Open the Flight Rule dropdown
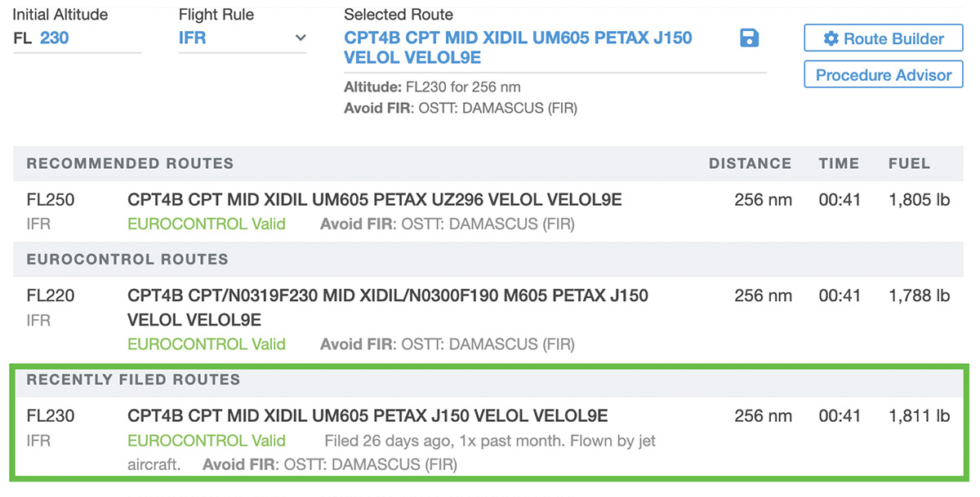The image size is (980, 497). pos(242,38)
